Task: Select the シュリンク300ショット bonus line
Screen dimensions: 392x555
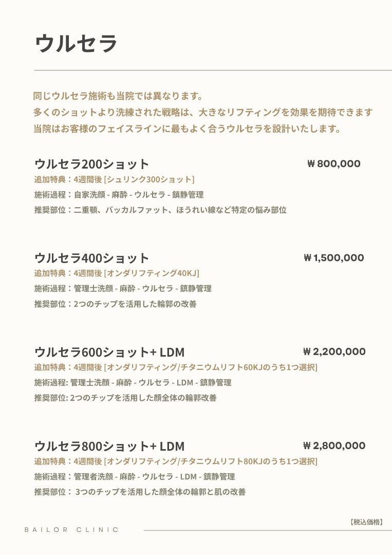Action: (x=114, y=179)
